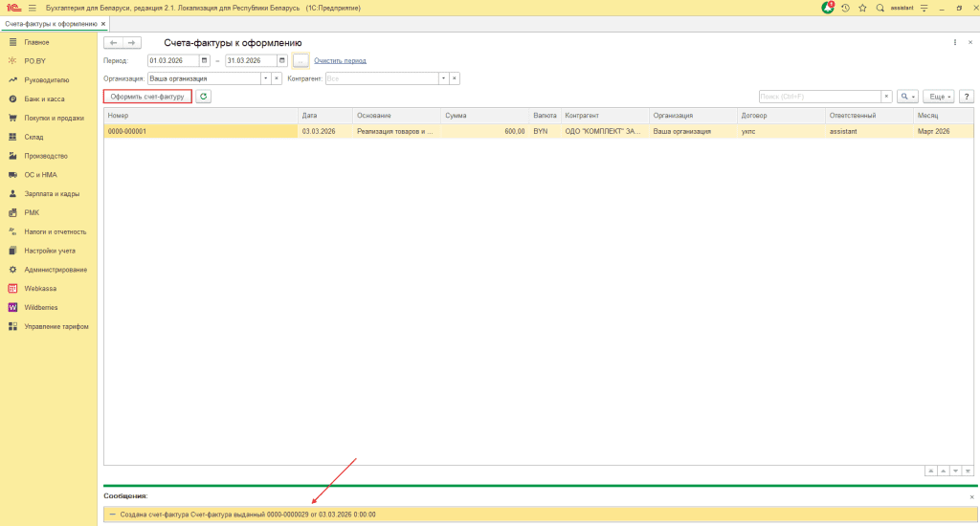Open the Еще dropdown menu
Viewport: 980px width, 526px height.
click(938, 97)
